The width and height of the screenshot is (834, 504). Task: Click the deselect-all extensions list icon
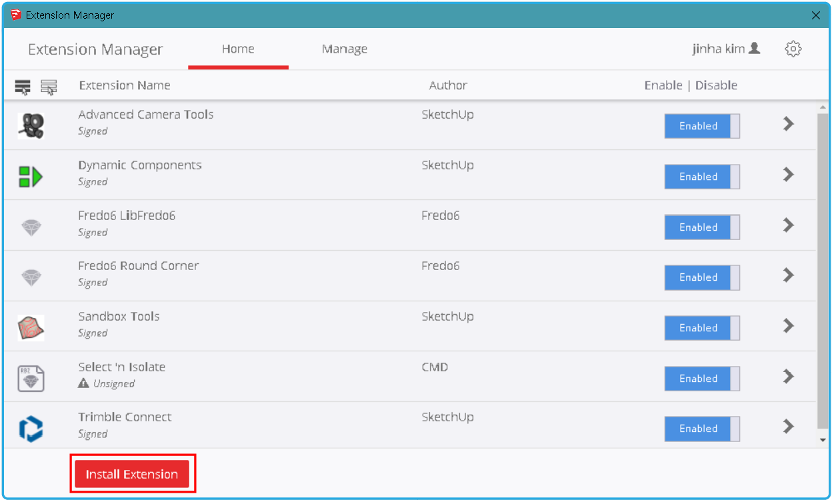(49, 87)
